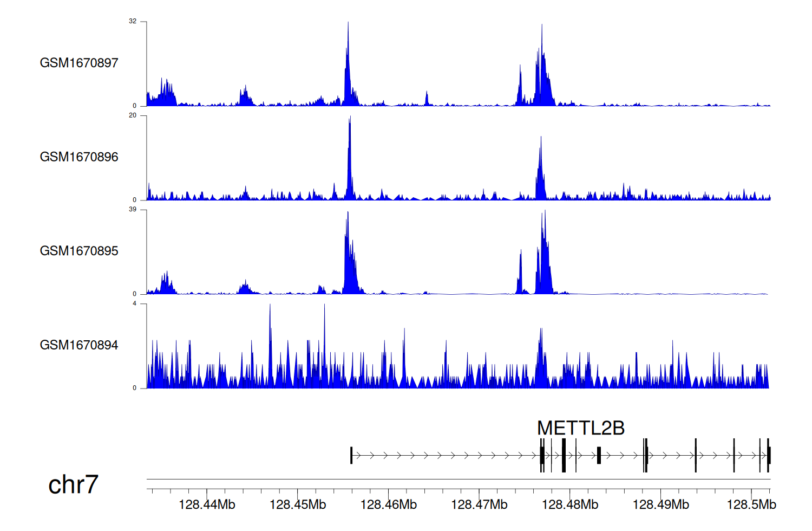
Task: Click the 128.48Mb coordinate label
Action: tap(570, 505)
